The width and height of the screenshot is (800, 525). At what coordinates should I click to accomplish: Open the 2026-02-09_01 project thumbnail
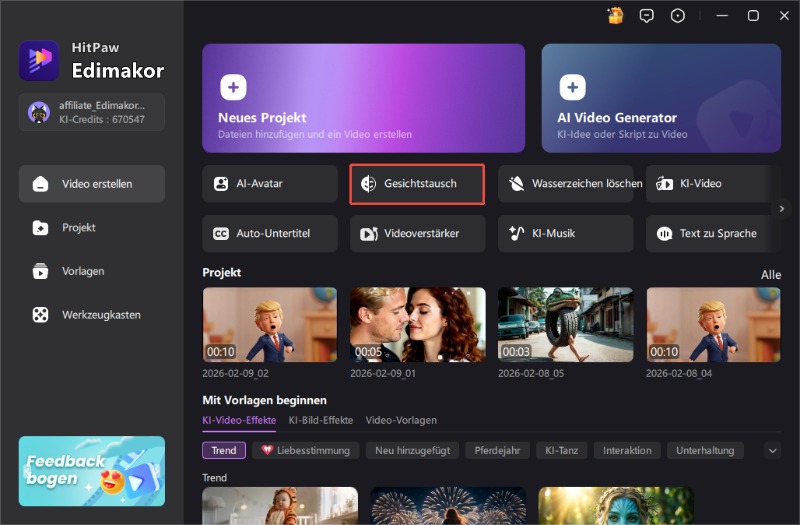[x=417, y=324]
